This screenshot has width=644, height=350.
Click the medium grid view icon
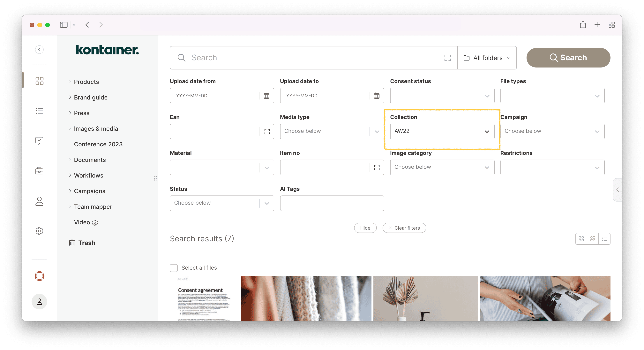593,239
